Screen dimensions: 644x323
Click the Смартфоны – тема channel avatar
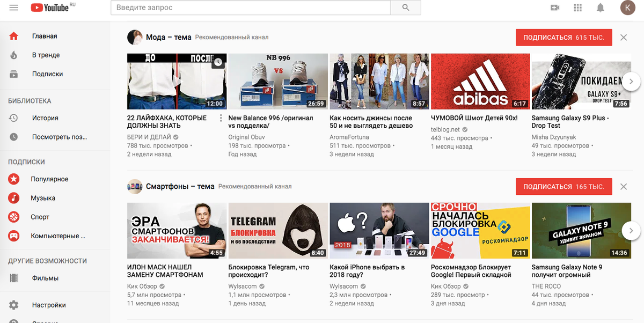[135, 187]
